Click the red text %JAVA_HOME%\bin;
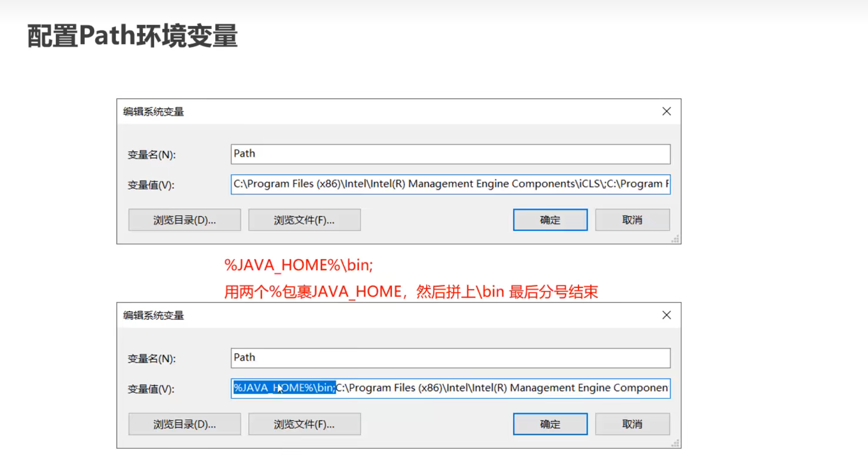The image size is (868, 458). (x=299, y=265)
